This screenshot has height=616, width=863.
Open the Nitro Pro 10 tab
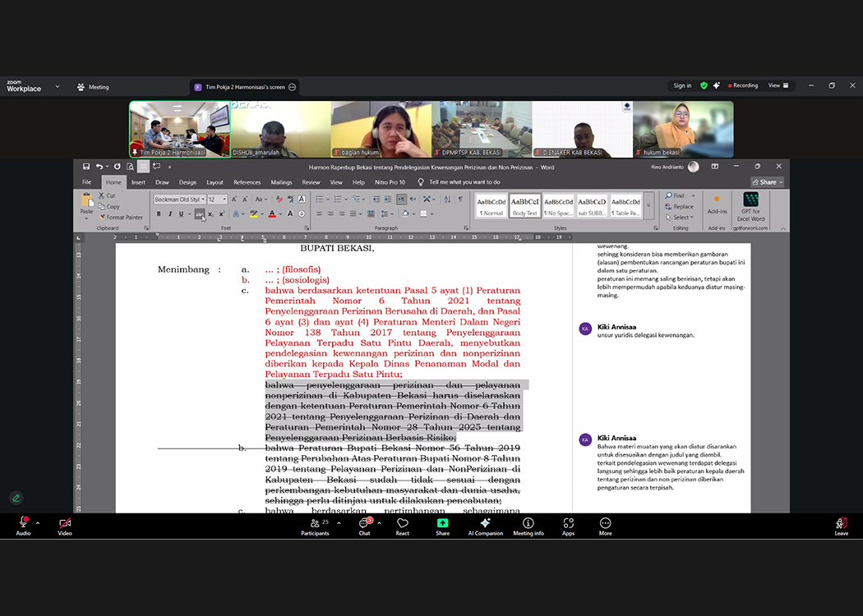tap(390, 182)
